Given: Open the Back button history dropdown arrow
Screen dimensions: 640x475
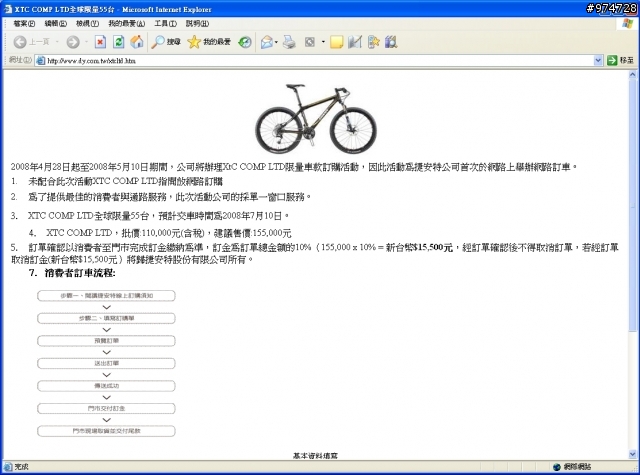Looking at the screenshot, I should (57, 42).
